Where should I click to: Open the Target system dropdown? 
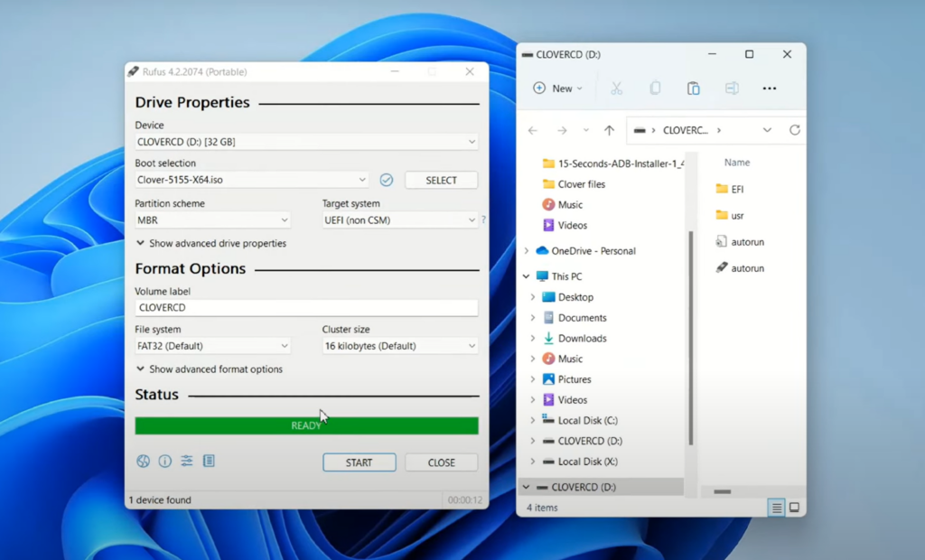400,220
